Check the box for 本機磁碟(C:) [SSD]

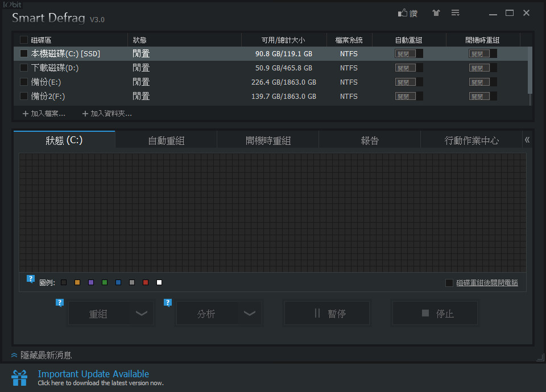click(x=24, y=53)
